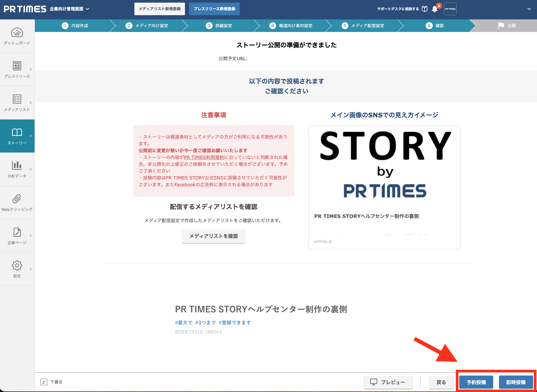Expand the 企業ページ submenu arrow
The height and width of the screenshot is (392, 537).
(31, 236)
